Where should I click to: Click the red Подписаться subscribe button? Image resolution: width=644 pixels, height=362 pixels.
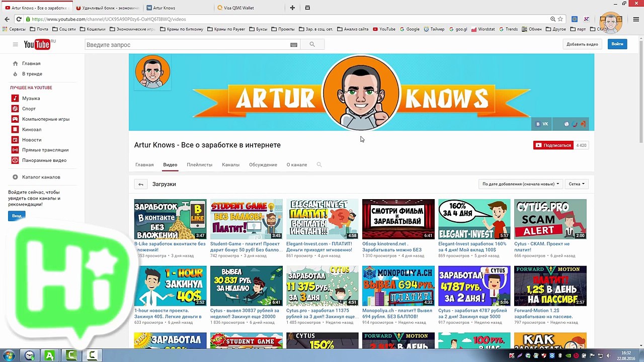[x=553, y=145]
